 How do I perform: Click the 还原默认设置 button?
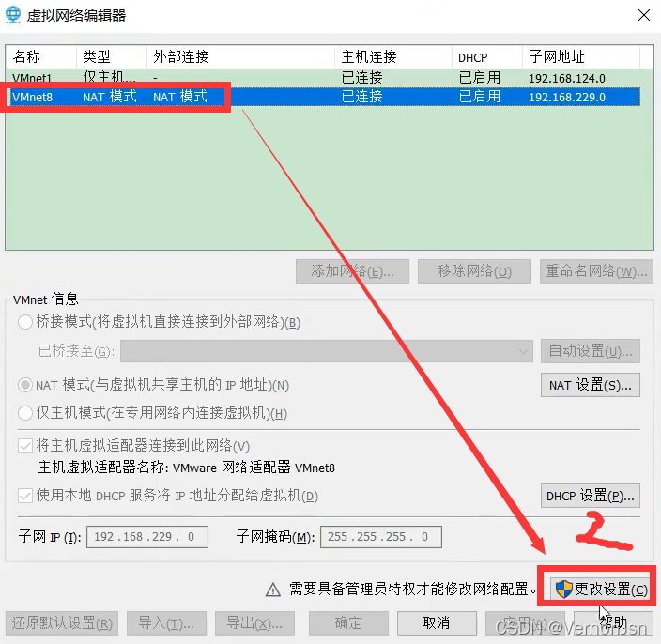(x=62, y=623)
